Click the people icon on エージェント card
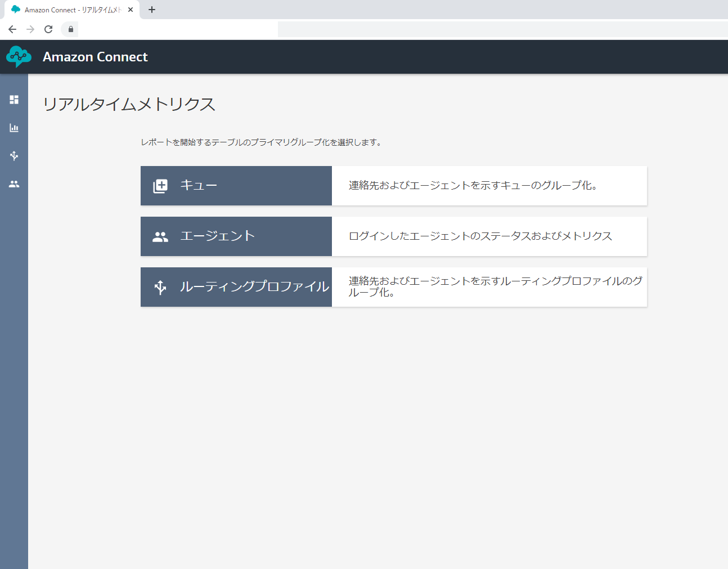The image size is (728, 569). pos(160,237)
